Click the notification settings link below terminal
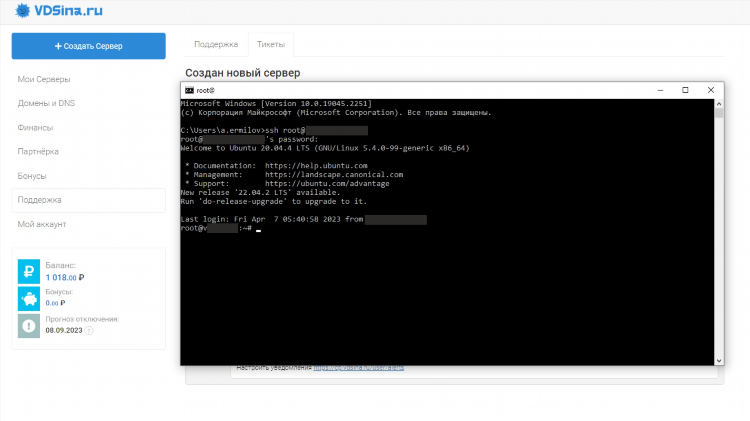750x421 pixels. pos(359,368)
